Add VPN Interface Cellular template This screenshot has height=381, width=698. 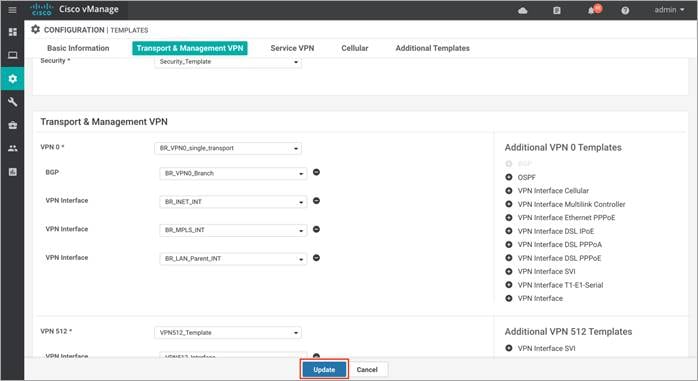point(509,190)
